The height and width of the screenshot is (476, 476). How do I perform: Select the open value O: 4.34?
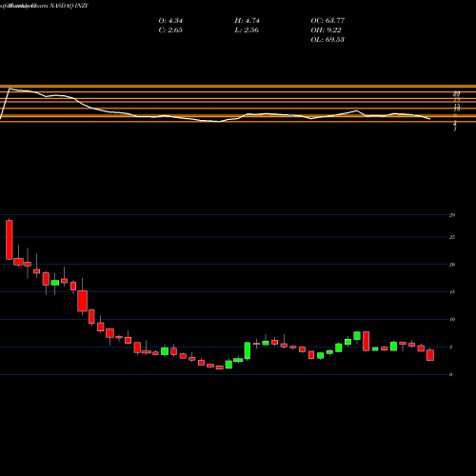[x=170, y=21]
